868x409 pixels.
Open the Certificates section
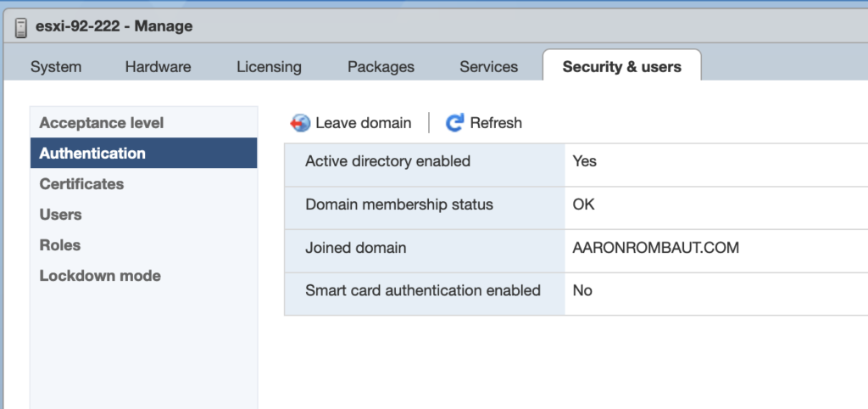coord(81,184)
